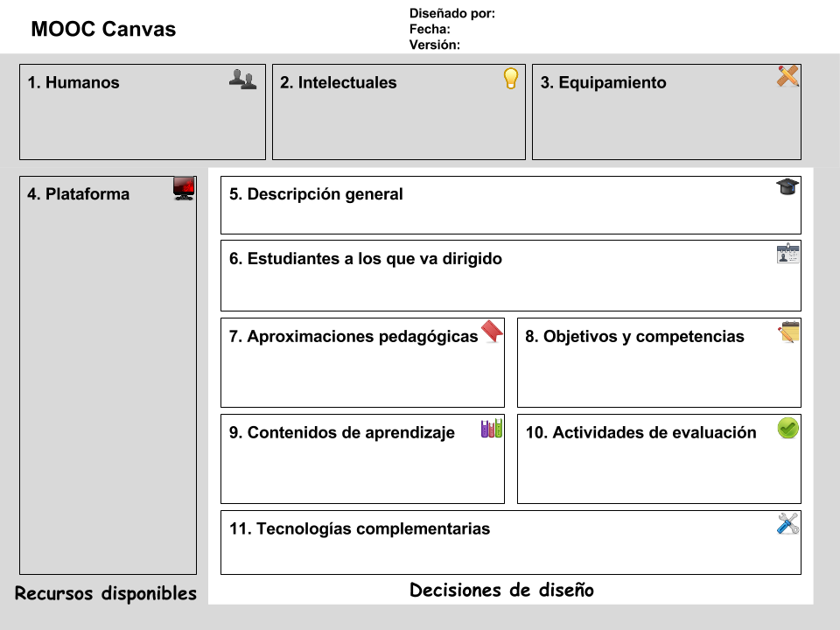Click the empty area of 4. Plataforma panel
This screenshot has width=840, height=630.
click(108, 386)
